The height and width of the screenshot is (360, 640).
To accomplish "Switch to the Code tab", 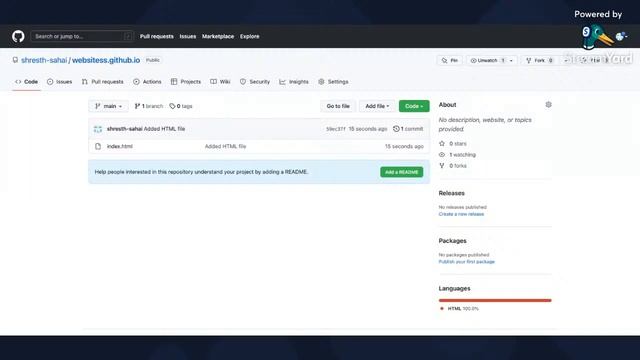I will point(27,82).
